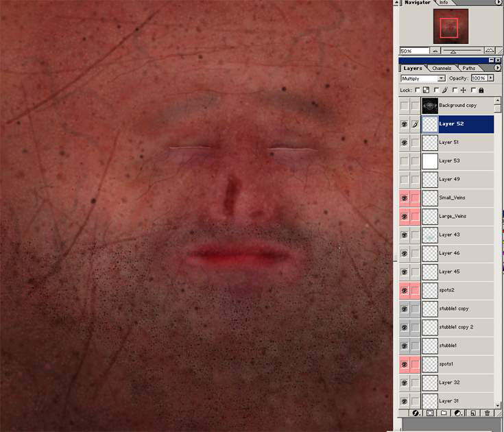Delete layer using trash icon

[487, 413]
